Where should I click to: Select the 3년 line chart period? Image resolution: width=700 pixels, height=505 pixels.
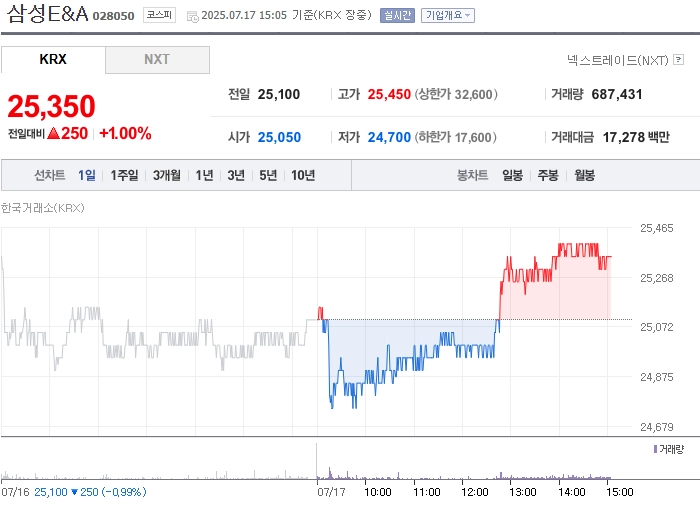236,175
